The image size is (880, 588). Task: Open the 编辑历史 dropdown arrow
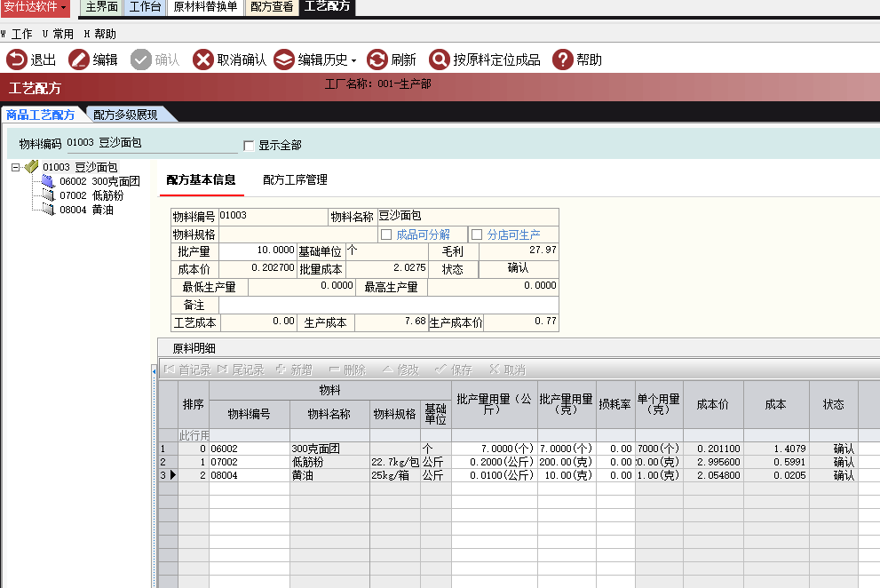click(x=353, y=60)
